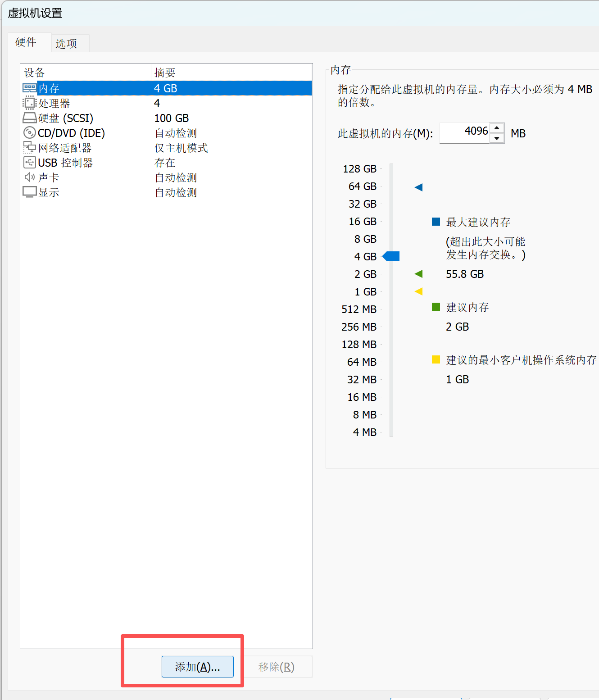This screenshot has height=700, width=599.
Task: Open the 添加(A)... add hardware button
Action: [x=198, y=667]
